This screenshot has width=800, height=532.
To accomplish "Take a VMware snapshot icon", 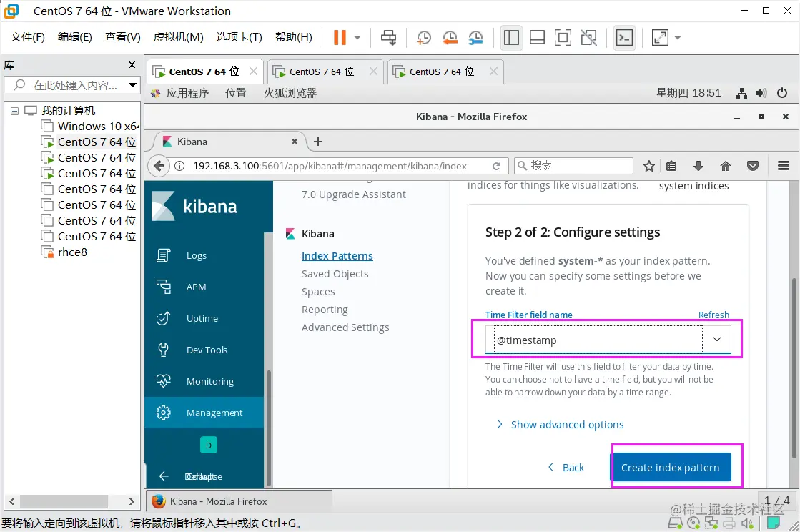I will tap(423, 37).
